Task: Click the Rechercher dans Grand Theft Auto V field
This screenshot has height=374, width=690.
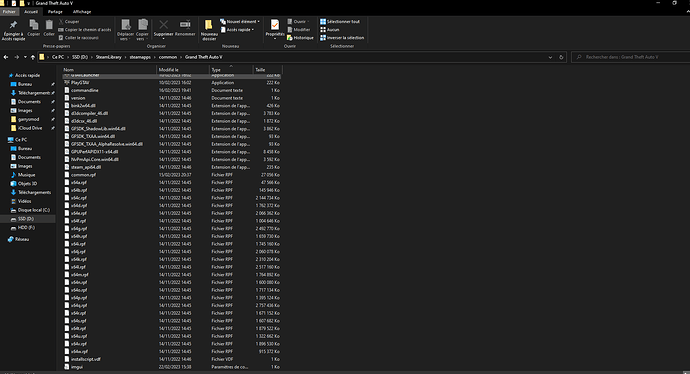Action: pos(630,57)
